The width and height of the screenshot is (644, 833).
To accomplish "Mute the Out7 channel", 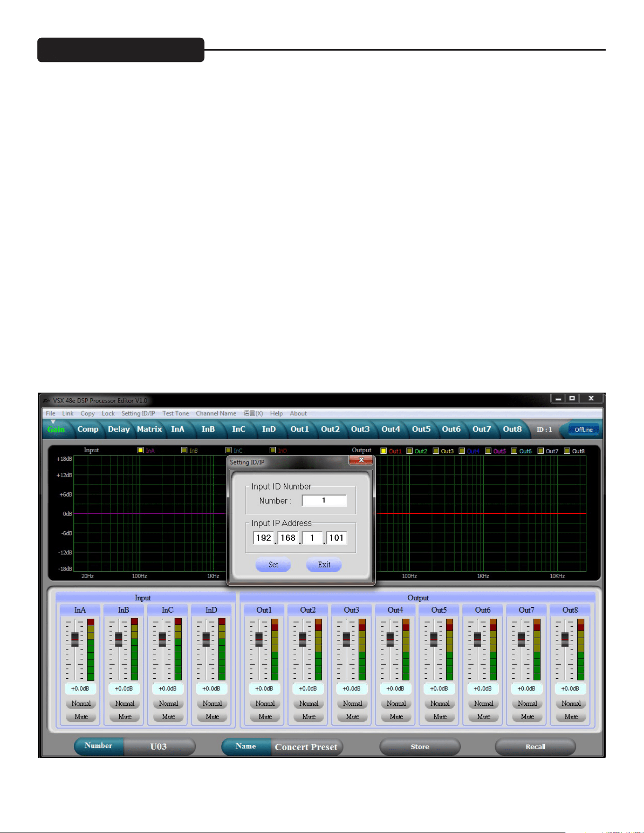I will click(x=528, y=717).
